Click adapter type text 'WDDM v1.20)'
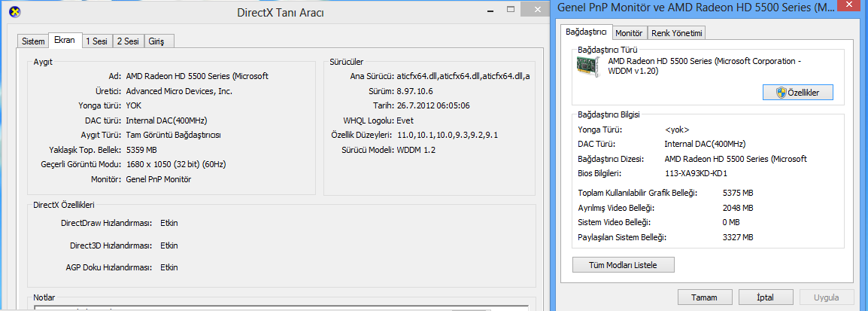868x311 pixels. tap(633, 72)
